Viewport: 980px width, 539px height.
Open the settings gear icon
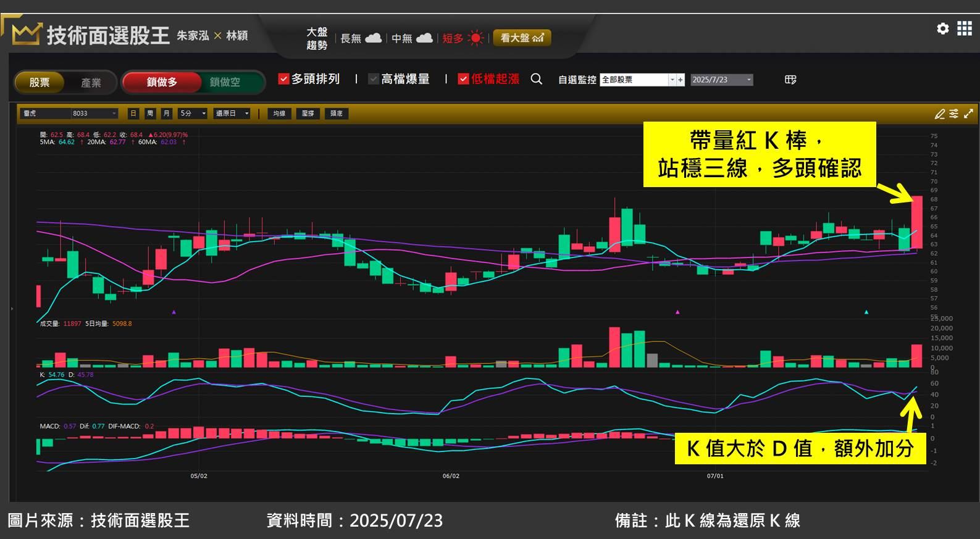942,28
